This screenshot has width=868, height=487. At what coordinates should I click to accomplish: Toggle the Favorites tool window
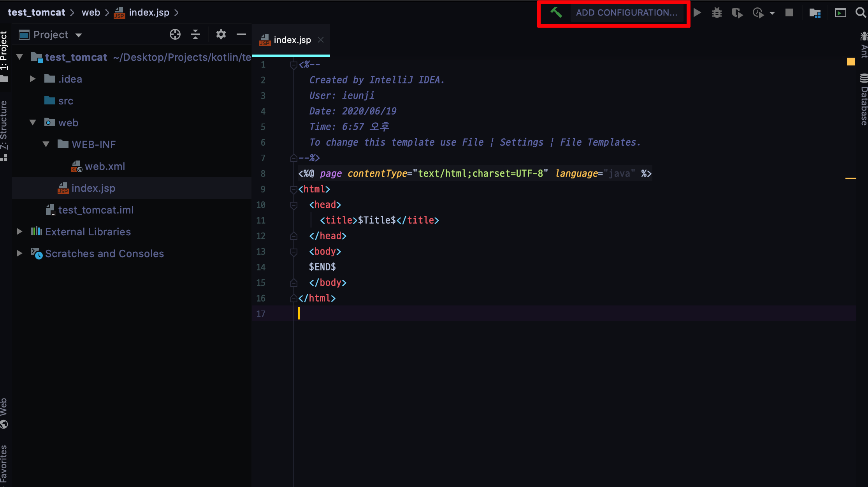[x=4, y=464]
